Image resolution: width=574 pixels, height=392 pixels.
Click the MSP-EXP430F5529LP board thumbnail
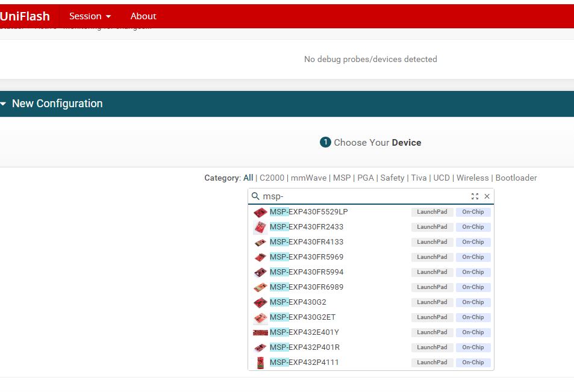[x=260, y=213]
